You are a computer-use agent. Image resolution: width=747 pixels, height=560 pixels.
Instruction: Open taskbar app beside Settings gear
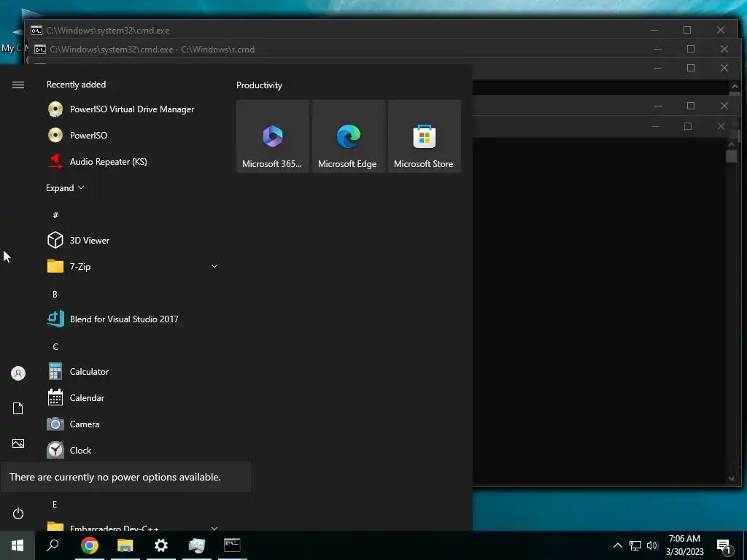pos(197,545)
